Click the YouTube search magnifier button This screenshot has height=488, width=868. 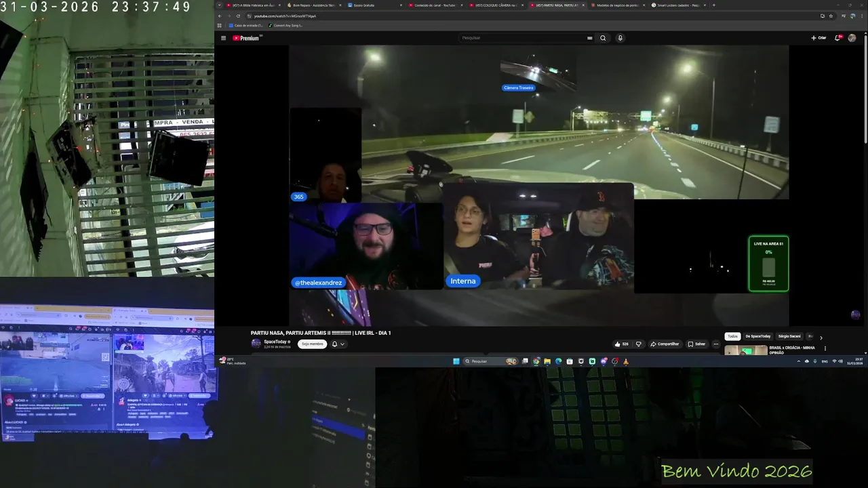603,38
